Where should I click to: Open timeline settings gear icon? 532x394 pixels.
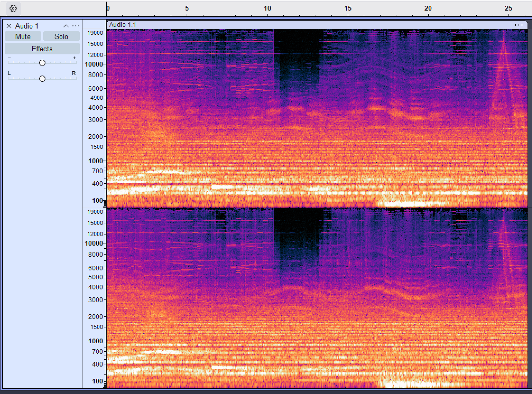(x=13, y=8)
